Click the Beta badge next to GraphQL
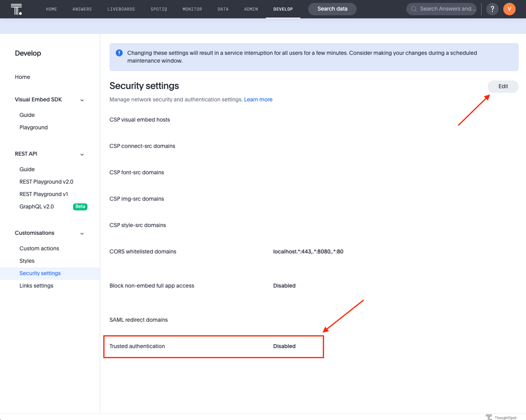This screenshot has width=526, height=420. pyautogui.click(x=80, y=206)
